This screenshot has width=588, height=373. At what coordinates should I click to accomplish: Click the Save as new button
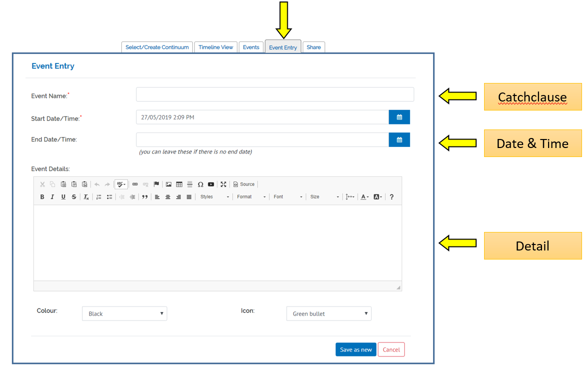356,349
